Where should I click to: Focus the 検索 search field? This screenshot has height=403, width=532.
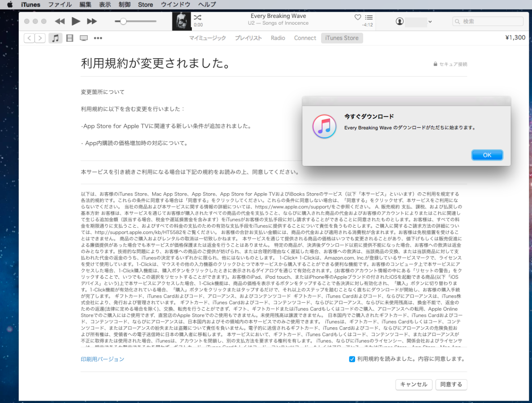488,22
